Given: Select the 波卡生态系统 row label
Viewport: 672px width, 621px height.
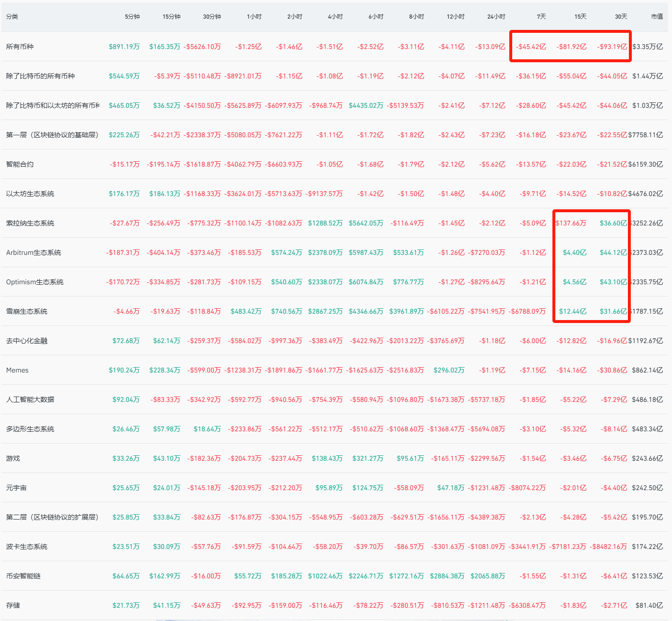Looking at the screenshot, I should click(x=26, y=546).
